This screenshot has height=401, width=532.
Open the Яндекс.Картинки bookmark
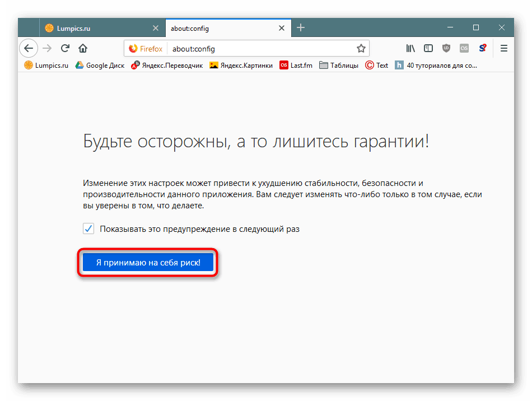click(x=241, y=66)
